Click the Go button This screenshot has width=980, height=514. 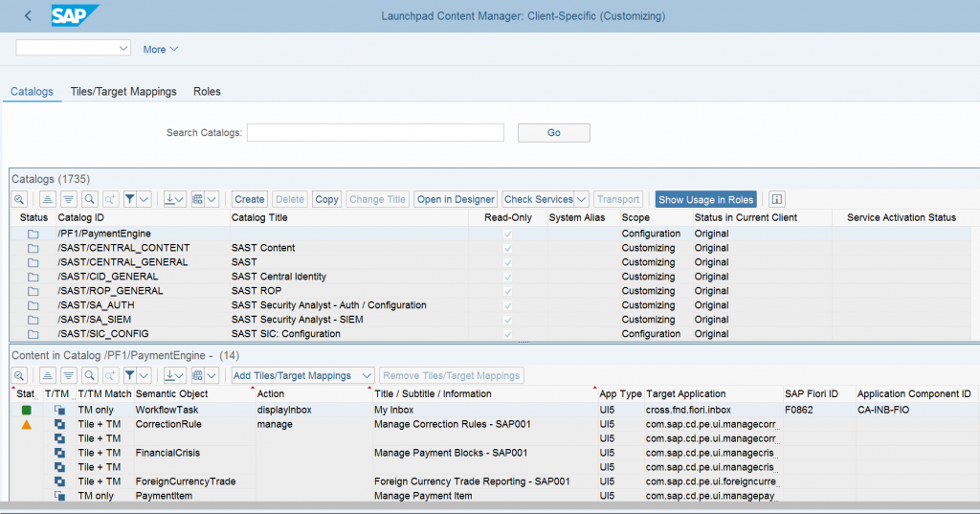pyautogui.click(x=554, y=132)
